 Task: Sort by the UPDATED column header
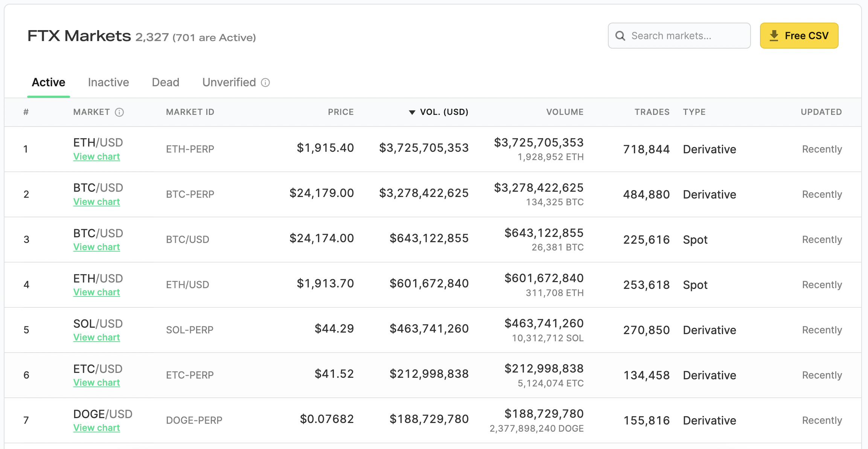(821, 112)
